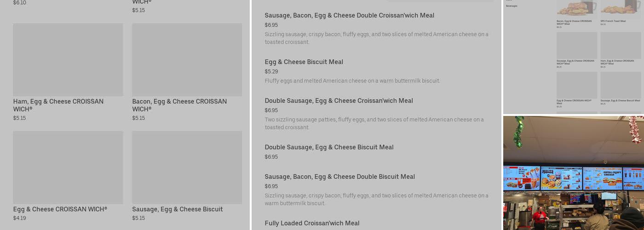Select Sausage, Bacon, Egg & Cheese Double Croissan'wich Meal
Viewport: 644px width, 230px height.
(x=349, y=16)
